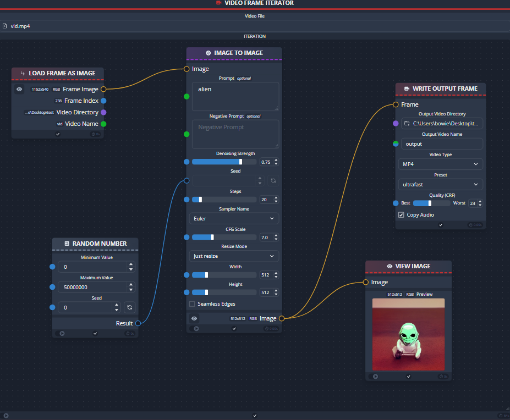The height and width of the screenshot is (420, 510).
Task: Click inside the Negative Prompt field
Action: click(235, 134)
